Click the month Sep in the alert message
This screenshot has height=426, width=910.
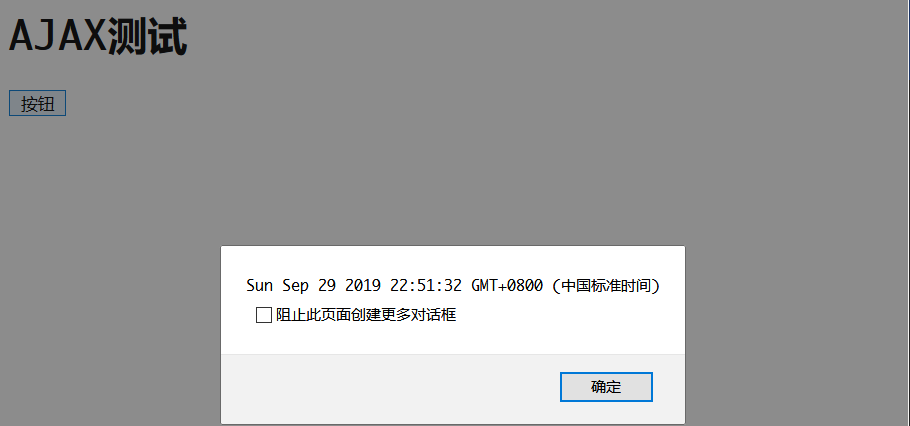pyautogui.click(x=295, y=286)
